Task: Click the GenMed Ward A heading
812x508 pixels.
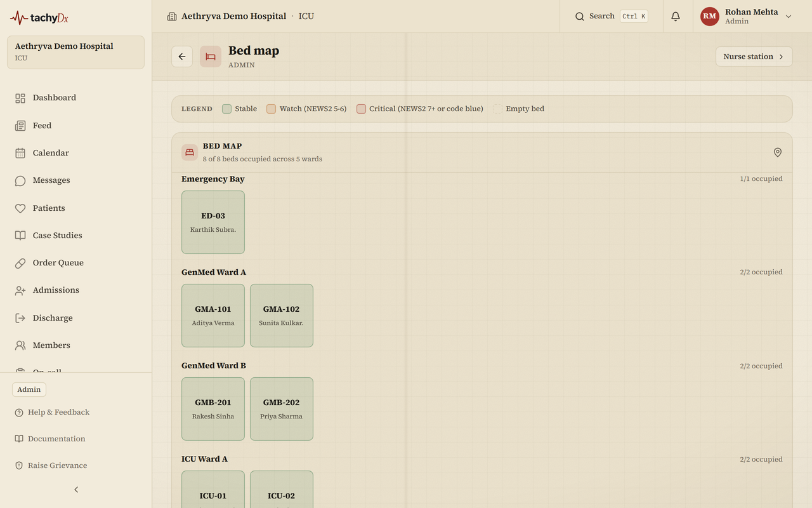Action: (x=214, y=272)
